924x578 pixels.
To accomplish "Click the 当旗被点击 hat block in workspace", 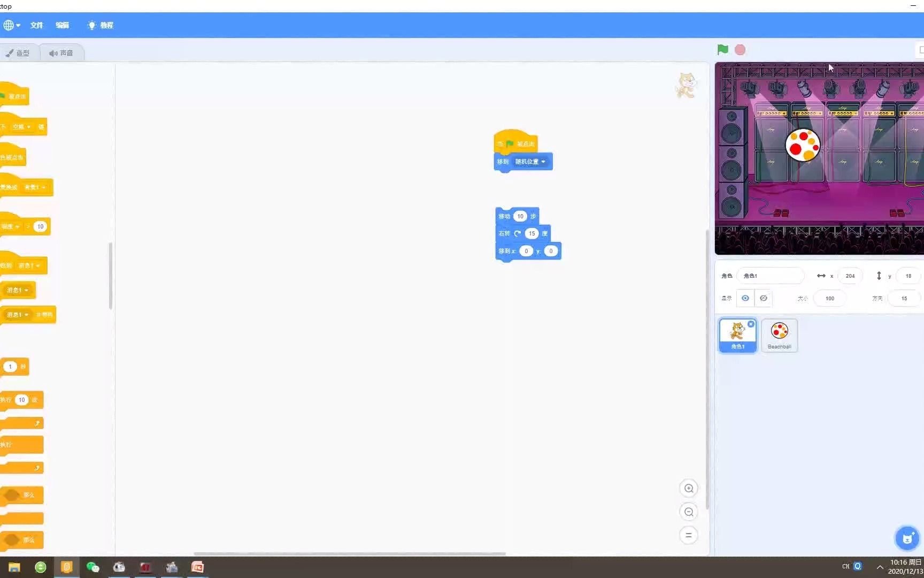I will pyautogui.click(x=515, y=142).
